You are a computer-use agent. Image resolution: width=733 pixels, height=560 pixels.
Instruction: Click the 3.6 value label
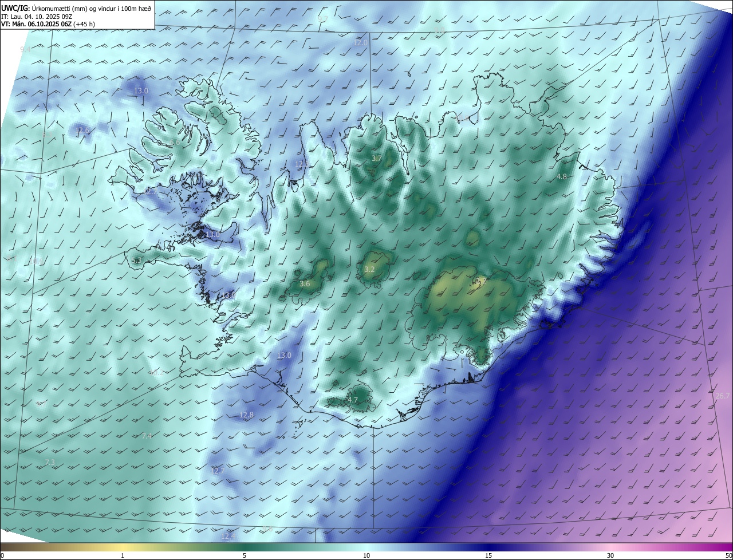pyautogui.click(x=305, y=283)
